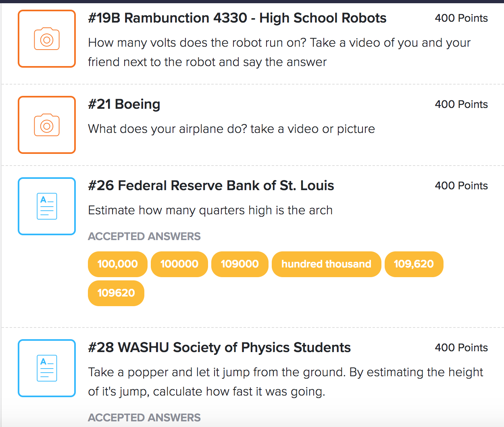Click text answer icon for WASHU Physics mission

click(x=47, y=368)
